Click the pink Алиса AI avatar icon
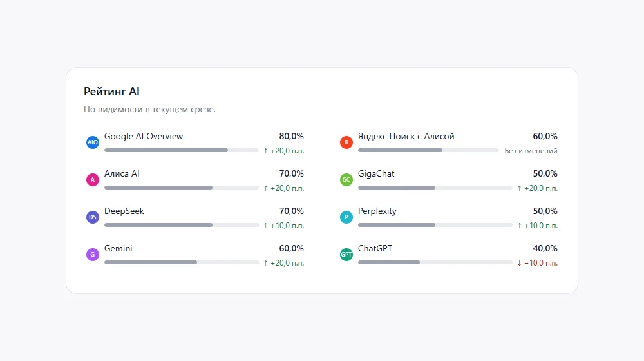Image resolution: width=644 pixels, height=361 pixels. click(92, 180)
